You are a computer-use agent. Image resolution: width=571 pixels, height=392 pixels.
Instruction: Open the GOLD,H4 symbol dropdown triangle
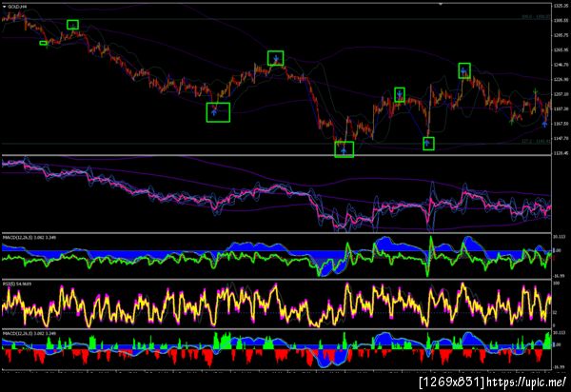point(4,7)
